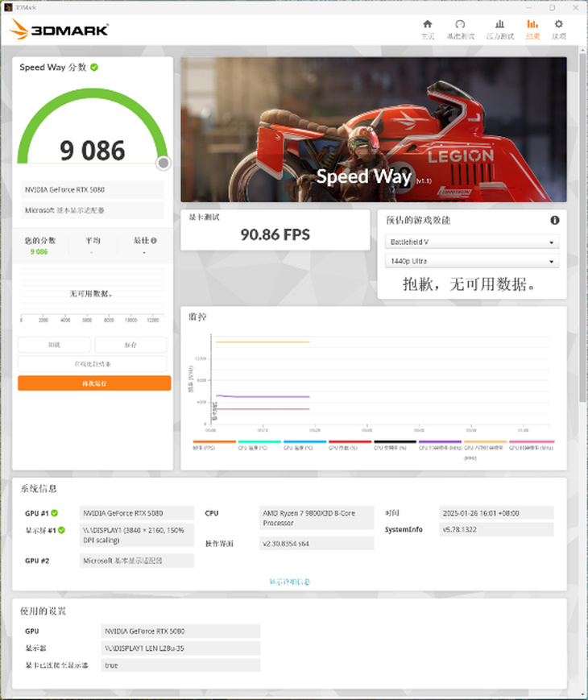Click the Load result button

point(54,345)
